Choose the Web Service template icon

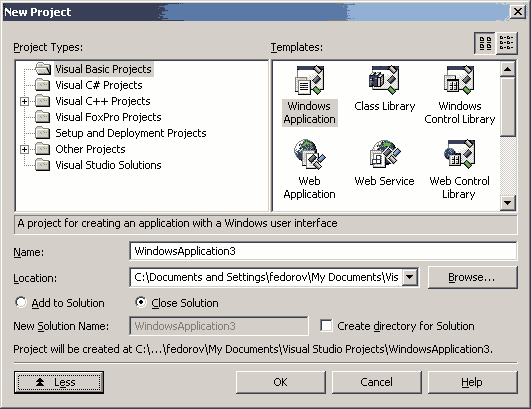point(384,154)
